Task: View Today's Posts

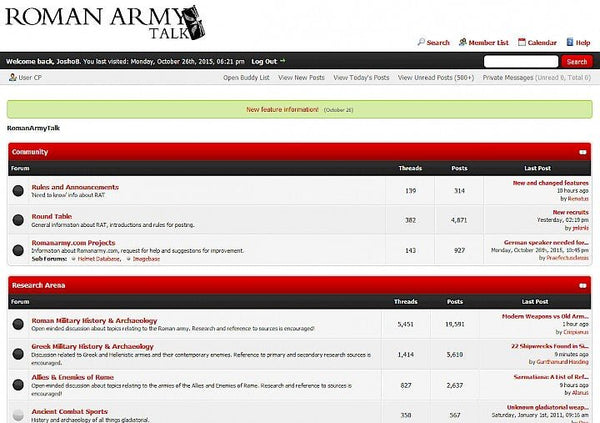Action: click(361, 78)
